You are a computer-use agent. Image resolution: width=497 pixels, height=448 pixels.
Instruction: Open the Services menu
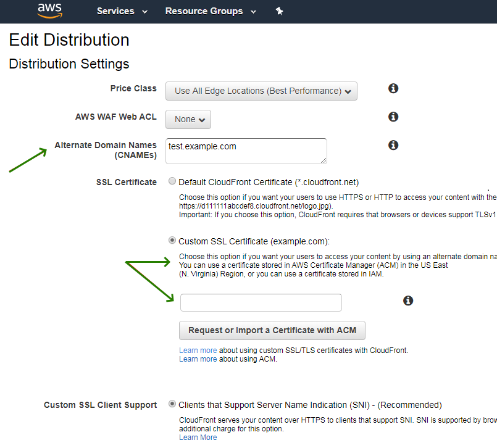click(122, 11)
